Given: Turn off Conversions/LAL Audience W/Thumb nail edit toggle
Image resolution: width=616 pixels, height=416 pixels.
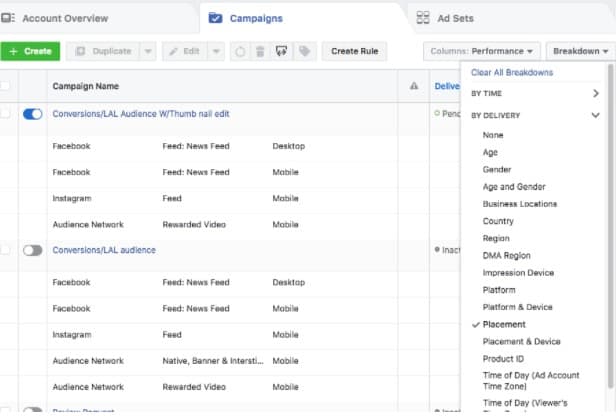Looking at the screenshot, I should (x=33, y=114).
